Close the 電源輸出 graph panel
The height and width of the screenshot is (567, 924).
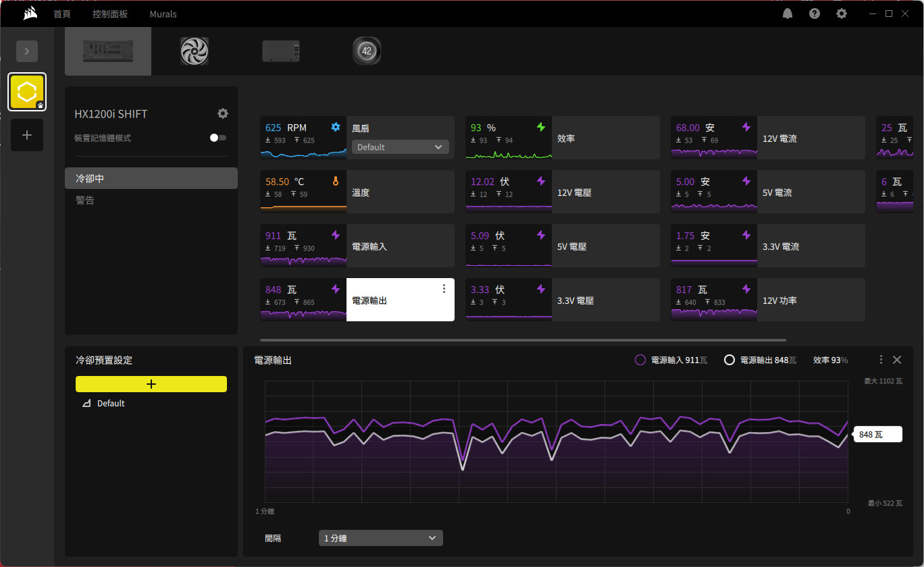[x=897, y=360]
